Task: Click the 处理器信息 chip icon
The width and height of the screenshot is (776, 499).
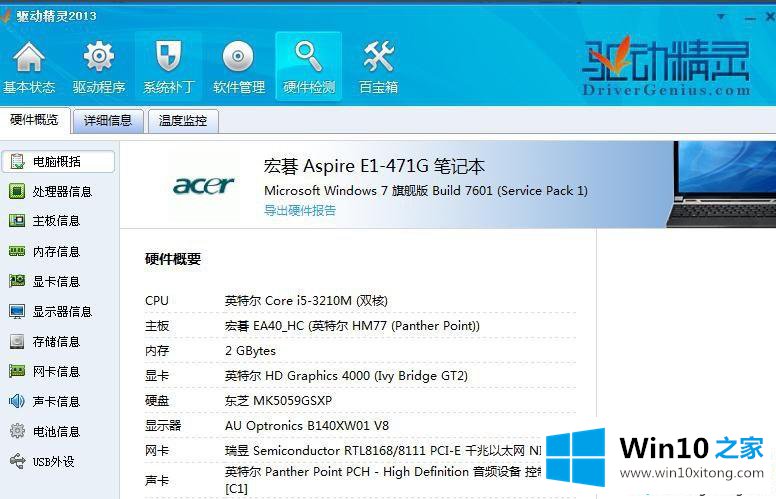Action: click(x=17, y=191)
